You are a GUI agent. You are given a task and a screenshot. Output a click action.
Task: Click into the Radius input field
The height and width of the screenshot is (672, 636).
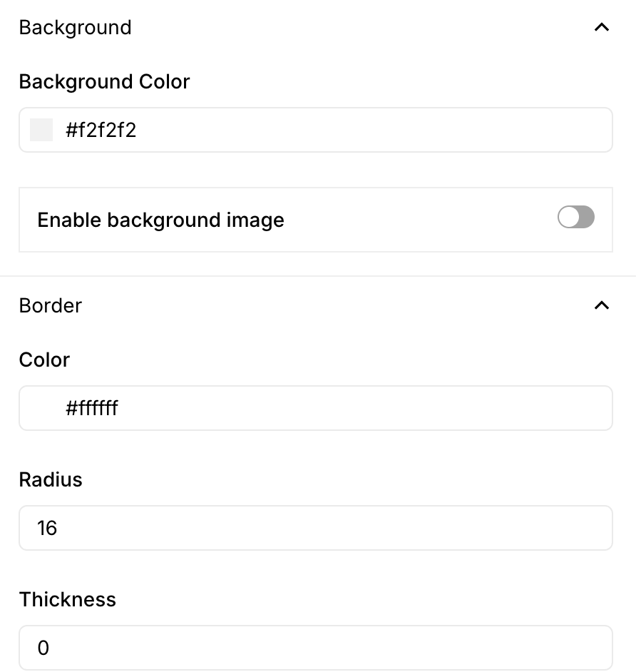pos(315,528)
